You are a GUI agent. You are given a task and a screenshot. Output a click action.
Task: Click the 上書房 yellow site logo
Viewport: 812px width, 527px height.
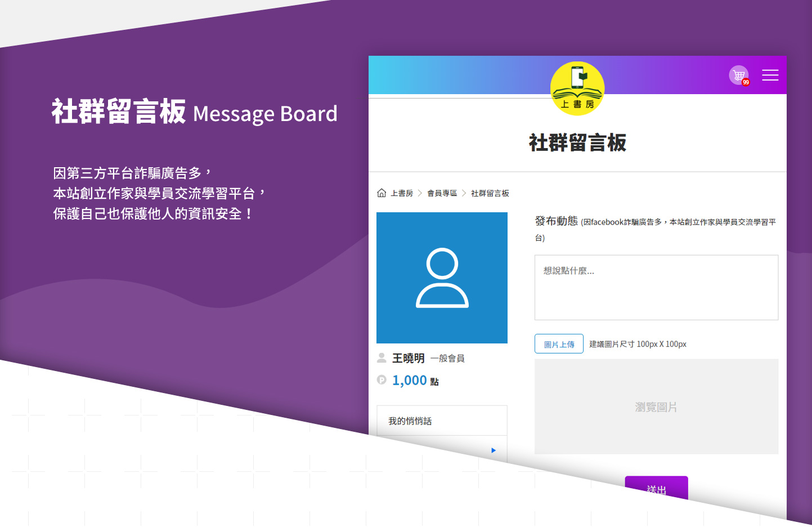(x=577, y=88)
